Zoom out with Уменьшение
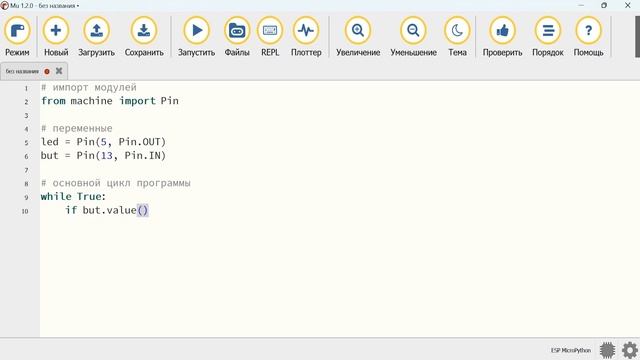 pyautogui.click(x=413, y=37)
